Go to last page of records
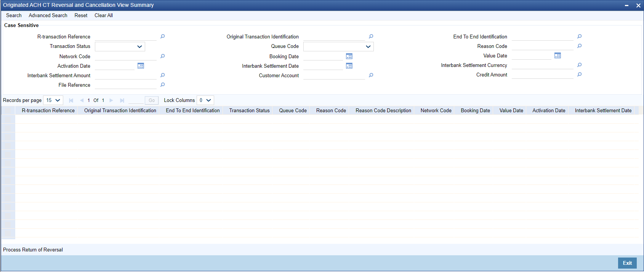The height and width of the screenshot is (272, 644). click(x=122, y=100)
